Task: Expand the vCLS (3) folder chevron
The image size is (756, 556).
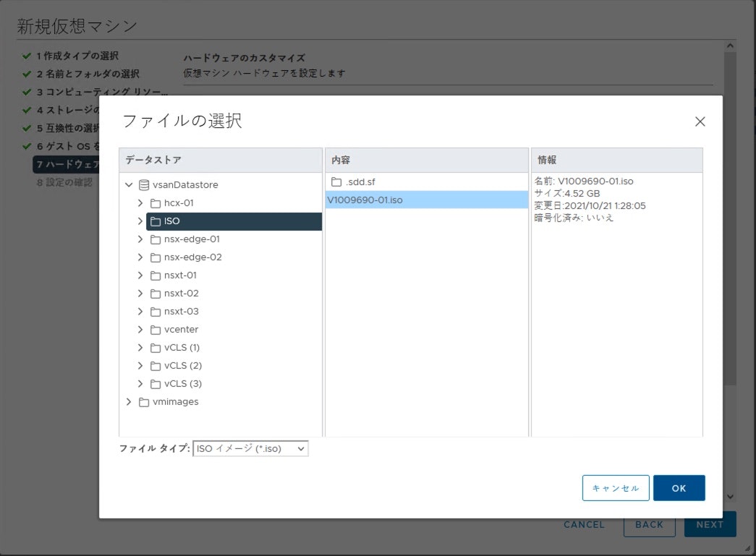Action: tap(140, 383)
